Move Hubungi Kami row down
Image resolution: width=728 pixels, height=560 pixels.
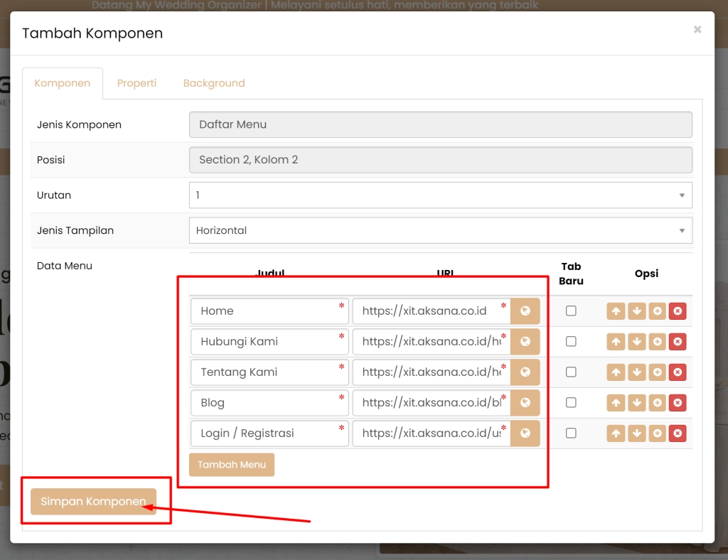[x=636, y=342]
